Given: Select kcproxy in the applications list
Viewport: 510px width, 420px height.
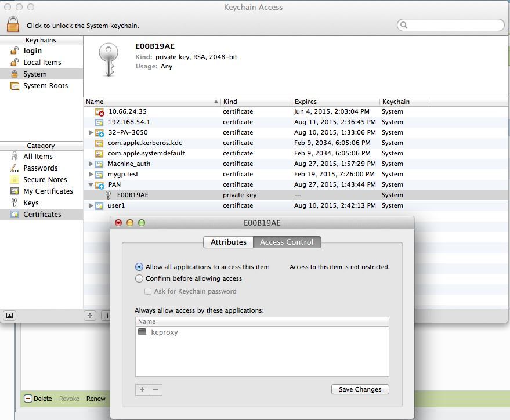Looking at the screenshot, I should click(x=262, y=332).
